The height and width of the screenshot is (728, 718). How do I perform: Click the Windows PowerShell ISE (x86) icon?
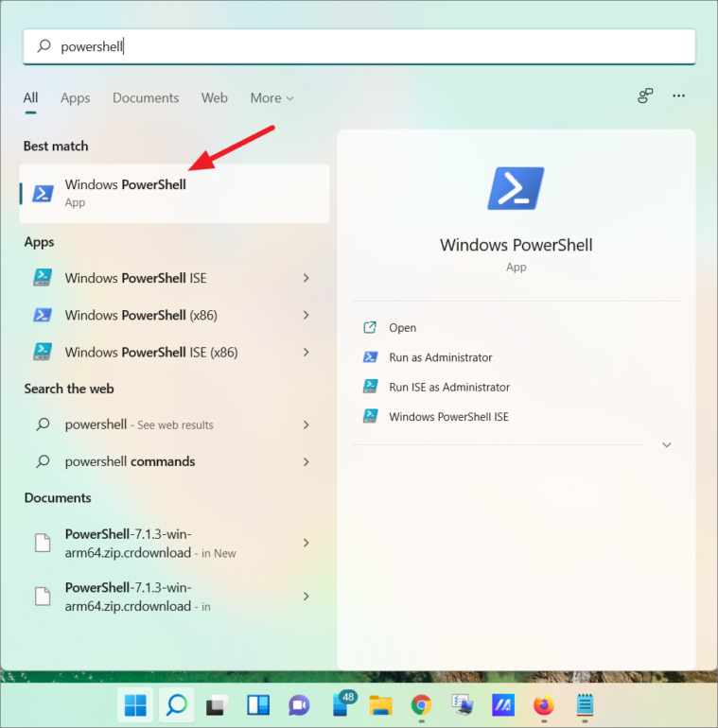43,352
